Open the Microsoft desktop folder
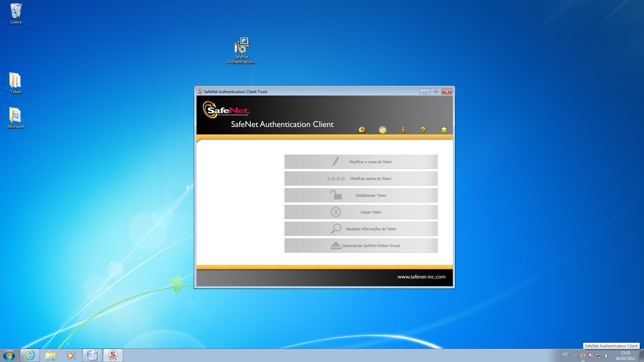Viewport: 644px width, 362px height. [x=15, y=116]
